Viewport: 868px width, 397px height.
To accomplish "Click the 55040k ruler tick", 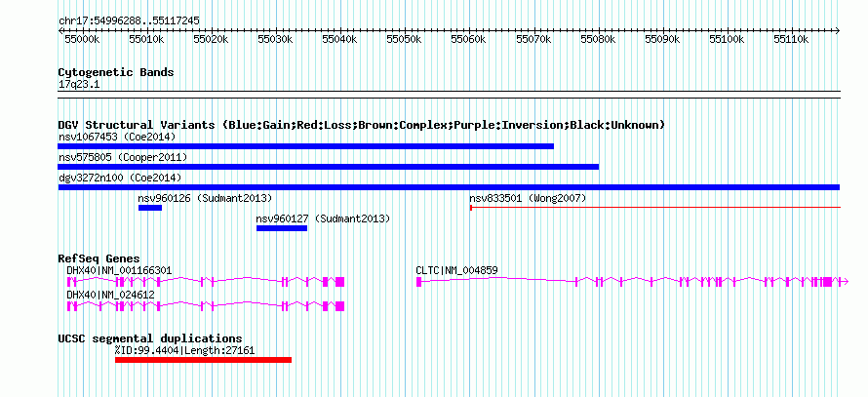I will 340,39.
